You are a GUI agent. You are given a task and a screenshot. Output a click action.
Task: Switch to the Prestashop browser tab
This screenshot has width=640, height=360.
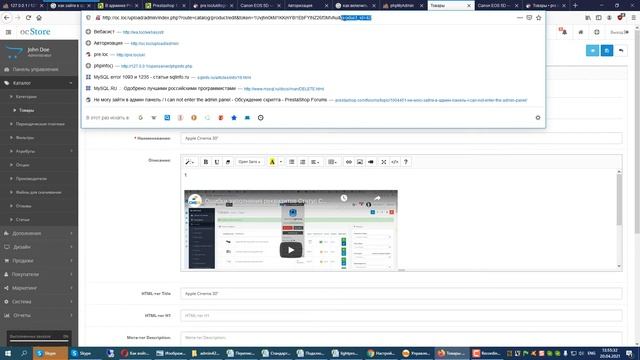[165, 6]
